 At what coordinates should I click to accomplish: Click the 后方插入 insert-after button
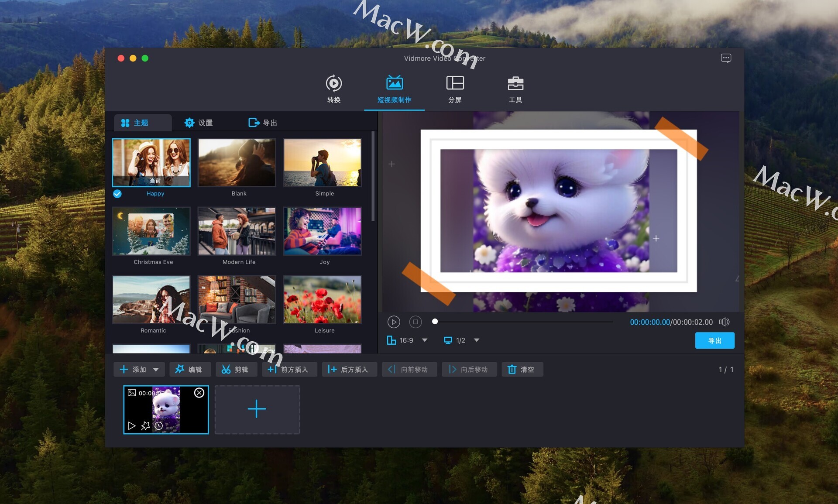tap(349, 370)
